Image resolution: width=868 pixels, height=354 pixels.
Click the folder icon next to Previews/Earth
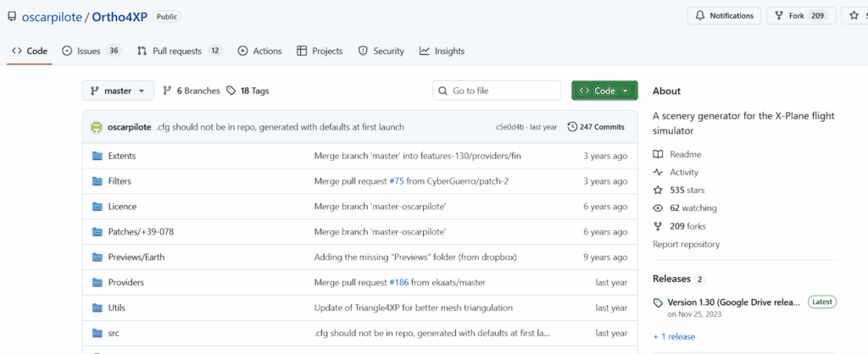tap(98, 257)
